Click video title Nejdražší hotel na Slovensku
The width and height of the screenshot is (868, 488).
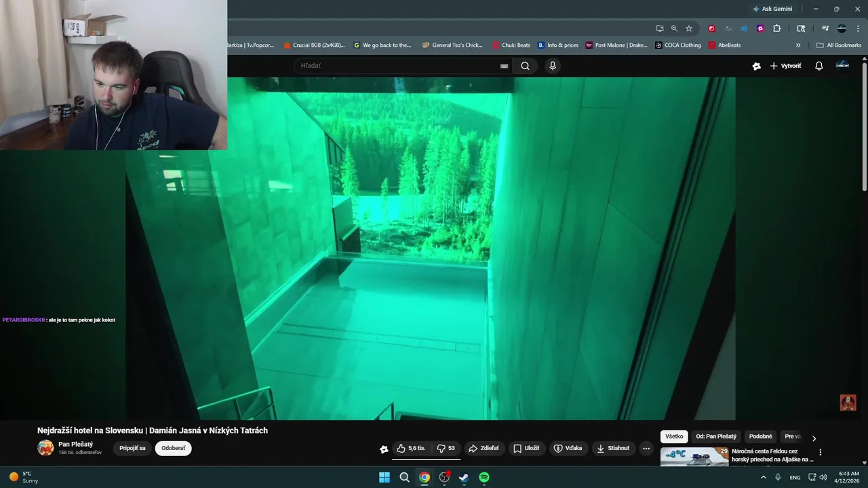153,430
